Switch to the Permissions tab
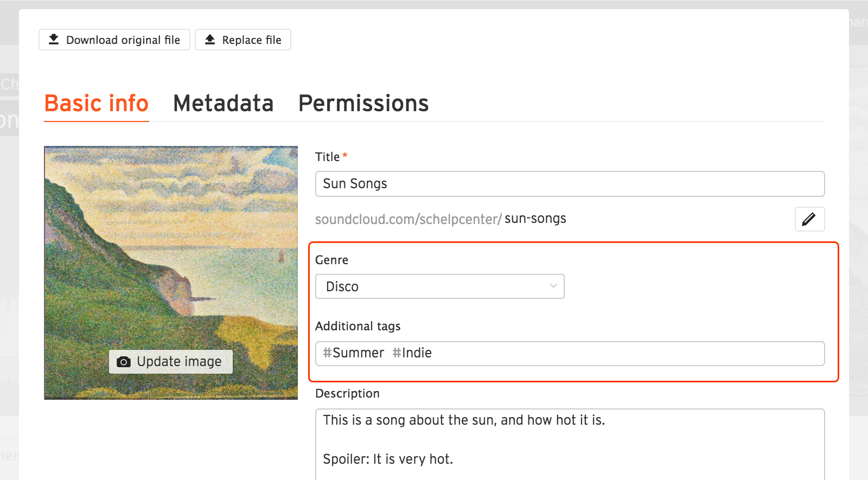Viewport: 868px width, 480px height. 363,104
